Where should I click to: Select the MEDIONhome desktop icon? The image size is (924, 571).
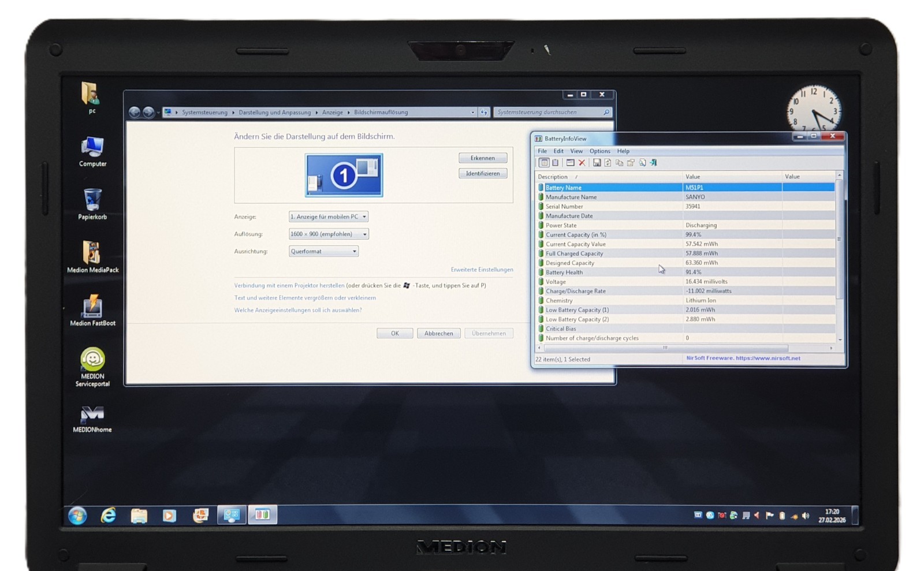point(92,419)
